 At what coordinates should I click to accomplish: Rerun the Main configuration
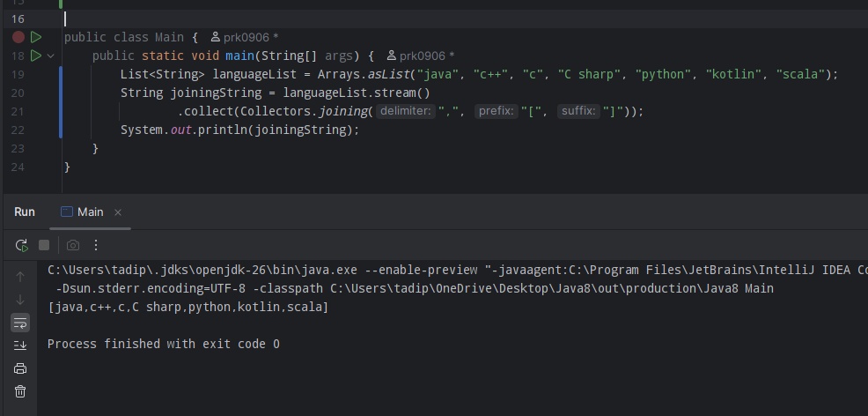(22, 245)
